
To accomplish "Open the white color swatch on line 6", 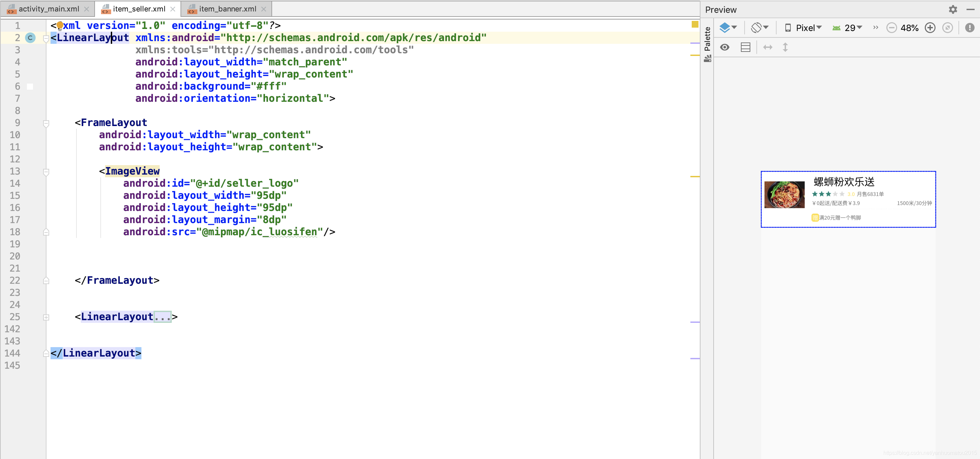I will click(x=30, y=86).
